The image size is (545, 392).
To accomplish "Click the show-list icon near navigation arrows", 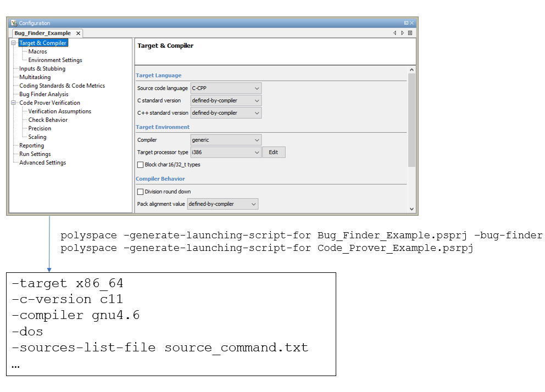I will tap(410, 32).
